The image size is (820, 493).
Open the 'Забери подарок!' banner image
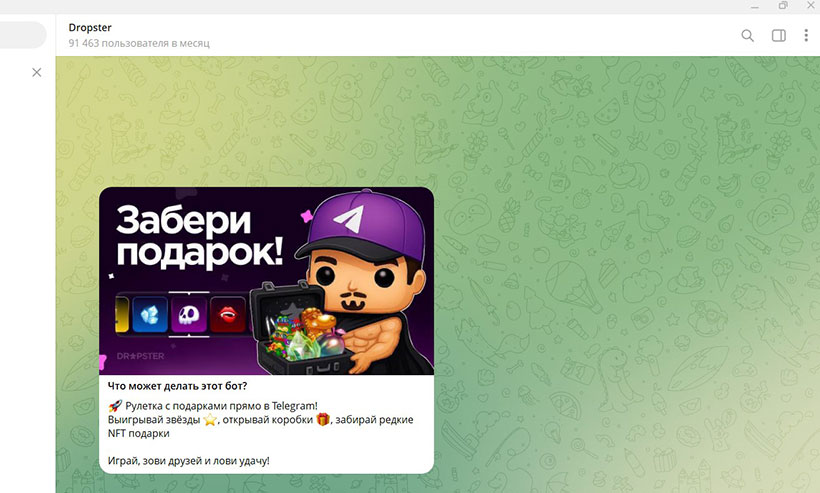(266, 281)
